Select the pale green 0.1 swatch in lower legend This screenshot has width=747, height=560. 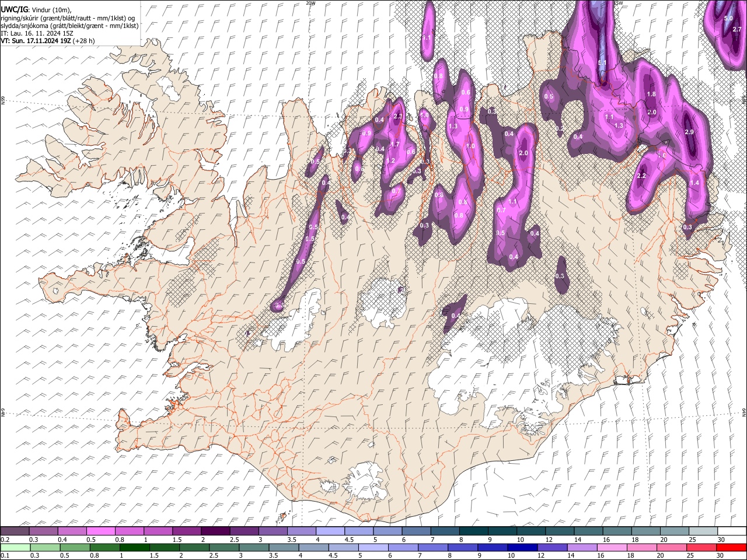coord(15,547)
